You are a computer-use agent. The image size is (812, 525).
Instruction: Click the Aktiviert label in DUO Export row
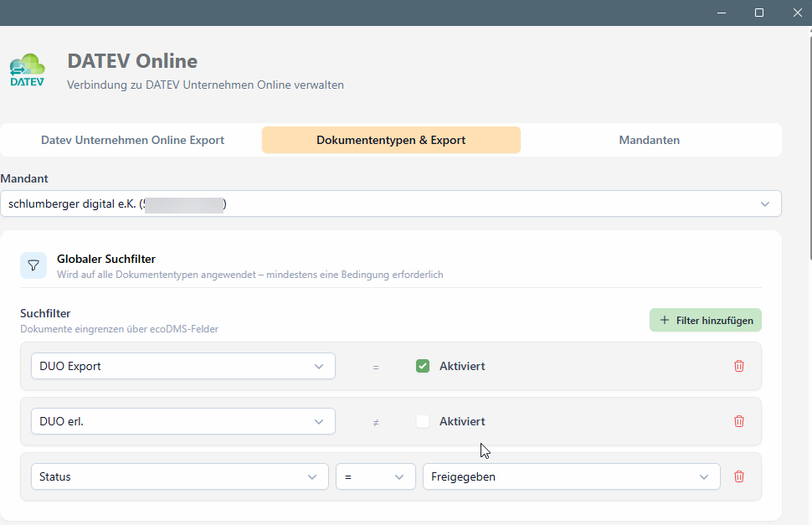point(462,366)
